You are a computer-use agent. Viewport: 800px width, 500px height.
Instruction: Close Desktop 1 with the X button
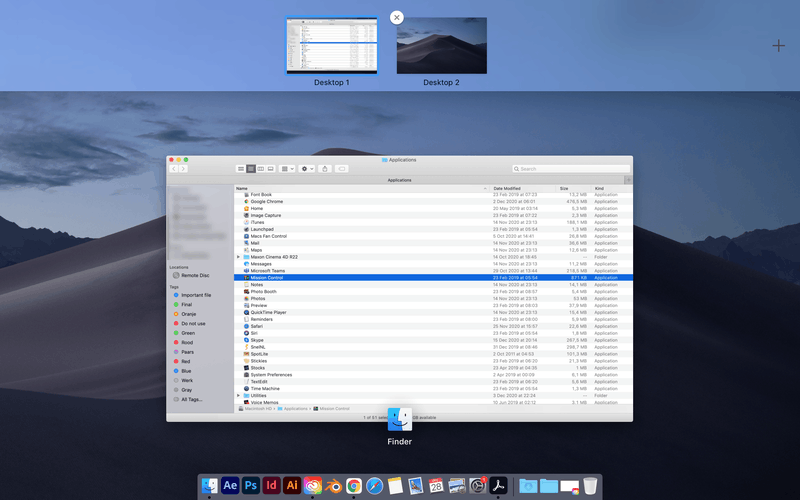(x=397, y=17)
